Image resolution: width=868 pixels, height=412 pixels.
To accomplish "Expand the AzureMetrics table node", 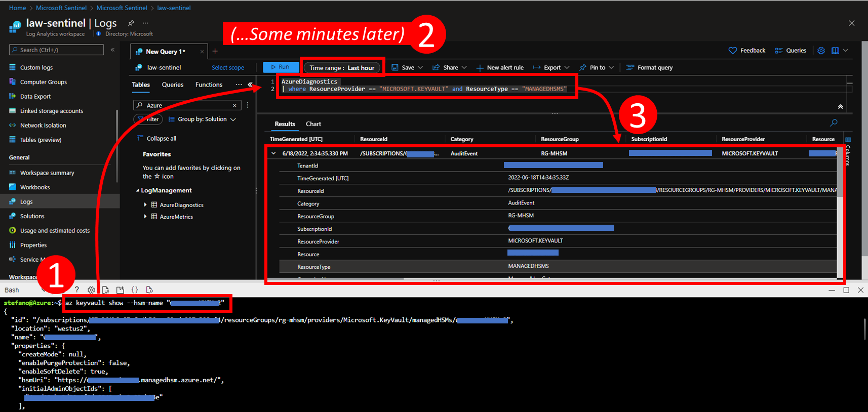I will pos(145,217).
